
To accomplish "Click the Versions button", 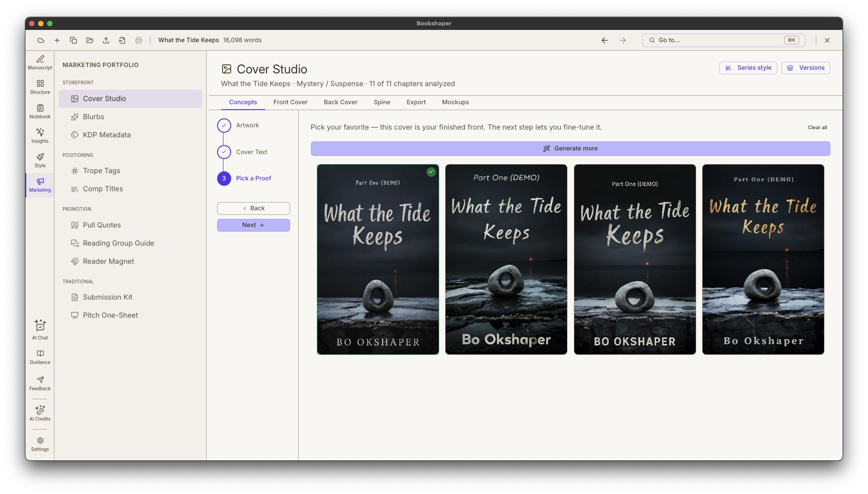I will coord(806,68).
